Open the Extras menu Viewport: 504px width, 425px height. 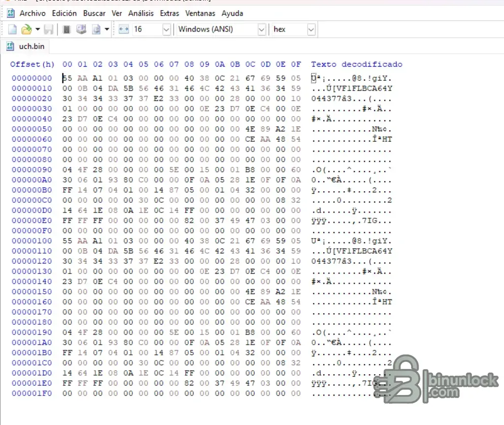pos(169,13)
